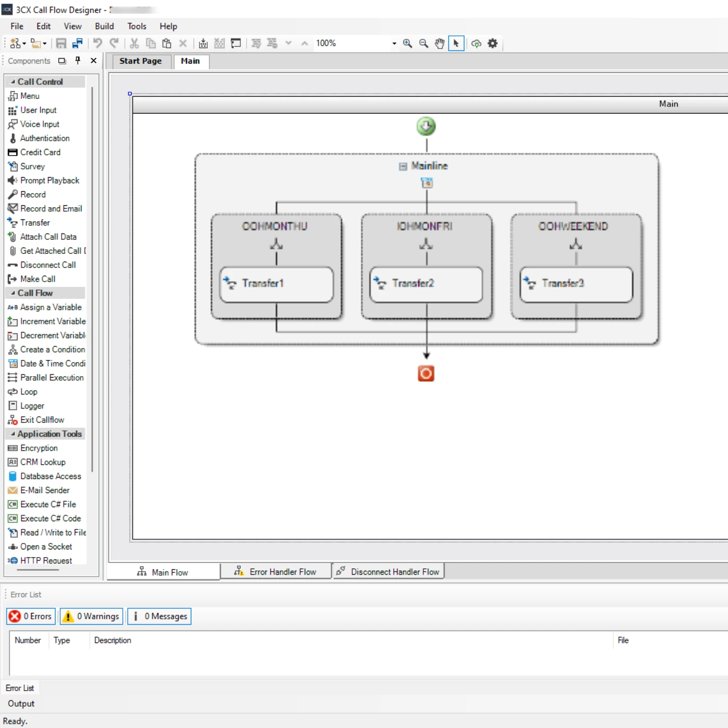728x728 pixels.
Task: Open settings with the gear icon
Action: 493,44
